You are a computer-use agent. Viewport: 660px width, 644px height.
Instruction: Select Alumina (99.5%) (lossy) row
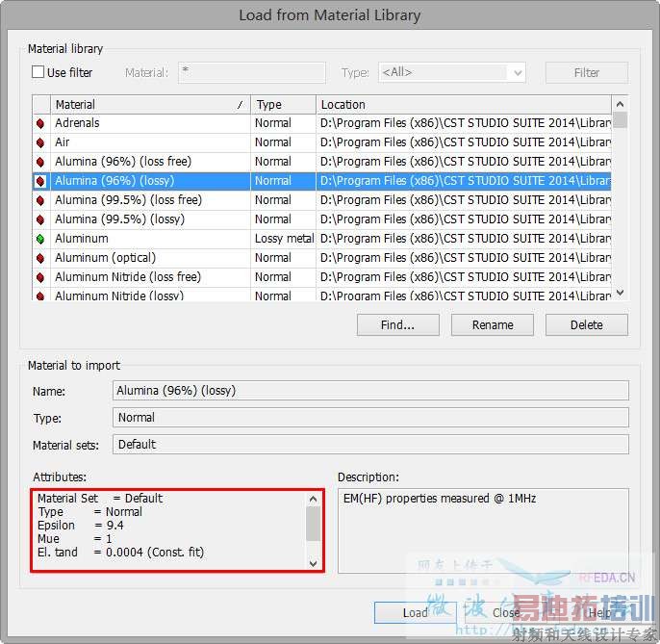tap(321, 219)
